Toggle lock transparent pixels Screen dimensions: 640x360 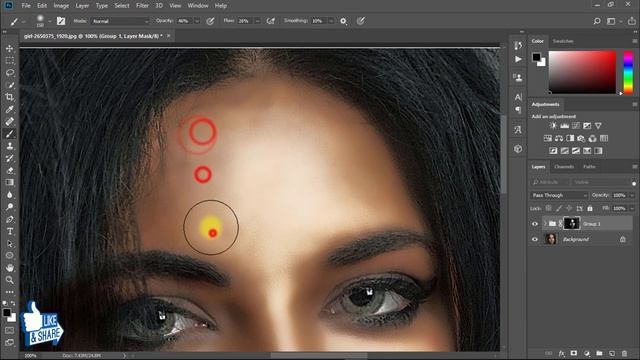pos(549,208)
